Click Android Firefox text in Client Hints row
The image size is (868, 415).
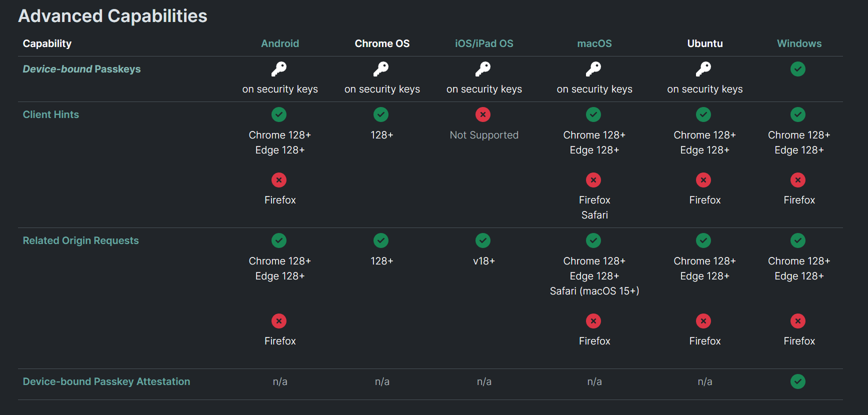(x=280, y=200)
